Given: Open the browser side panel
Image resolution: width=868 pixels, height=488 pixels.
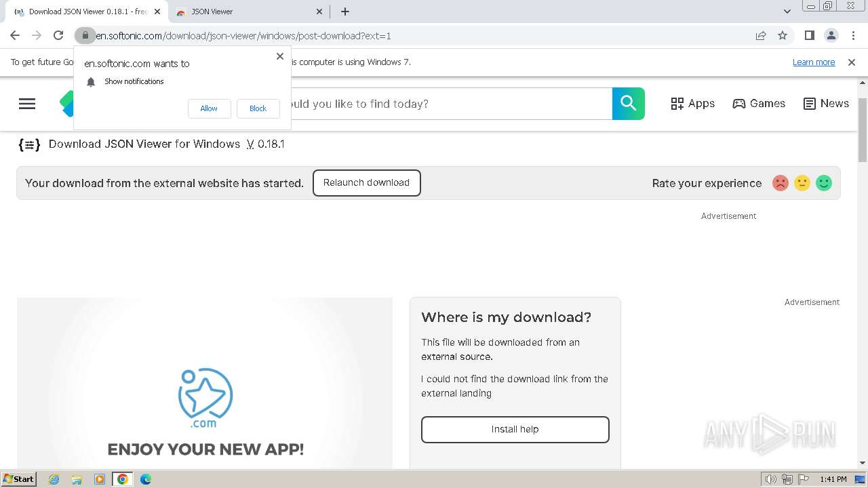Looking at the screenshot, I should click(x=809, y=35).
